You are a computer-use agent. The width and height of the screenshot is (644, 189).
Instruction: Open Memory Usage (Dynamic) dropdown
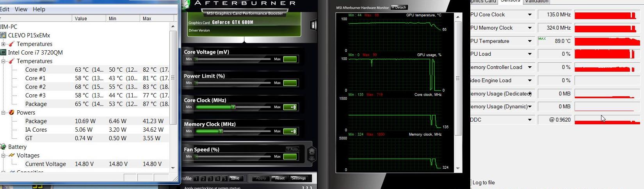click(x=530, y=107)
